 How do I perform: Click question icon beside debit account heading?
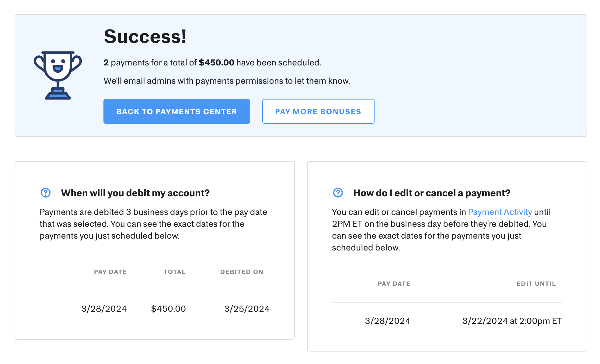46,193
